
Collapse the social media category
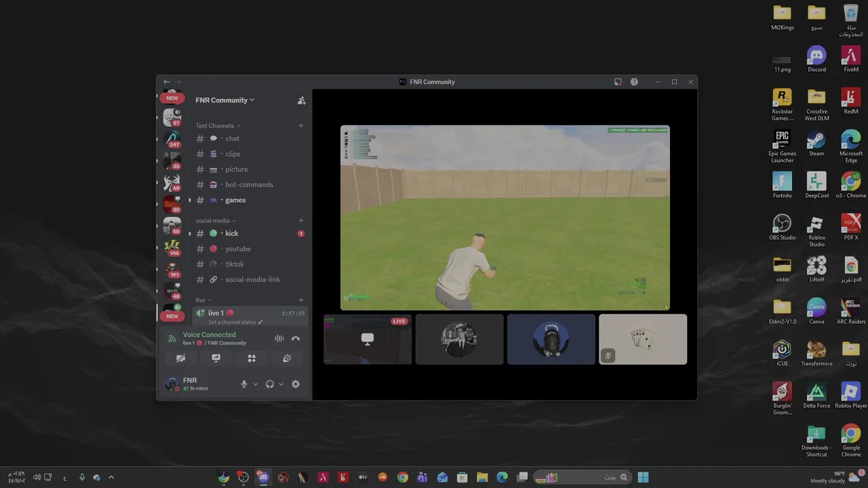click(x=216, y=220)
